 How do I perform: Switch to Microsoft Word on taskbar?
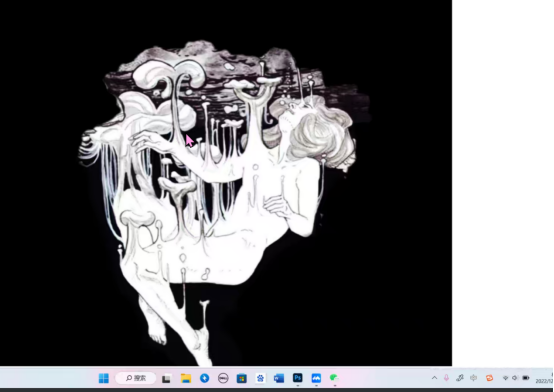point(279,379)
